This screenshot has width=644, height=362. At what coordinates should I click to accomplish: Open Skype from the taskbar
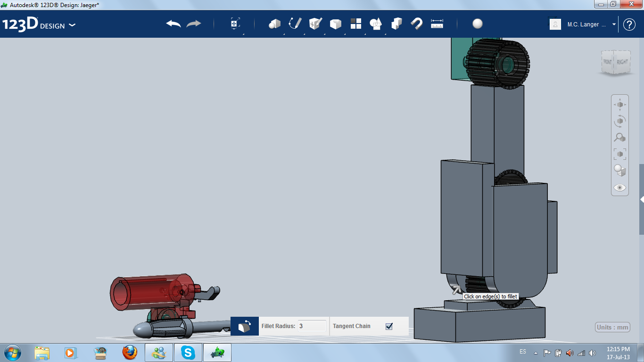coord(188,353)
